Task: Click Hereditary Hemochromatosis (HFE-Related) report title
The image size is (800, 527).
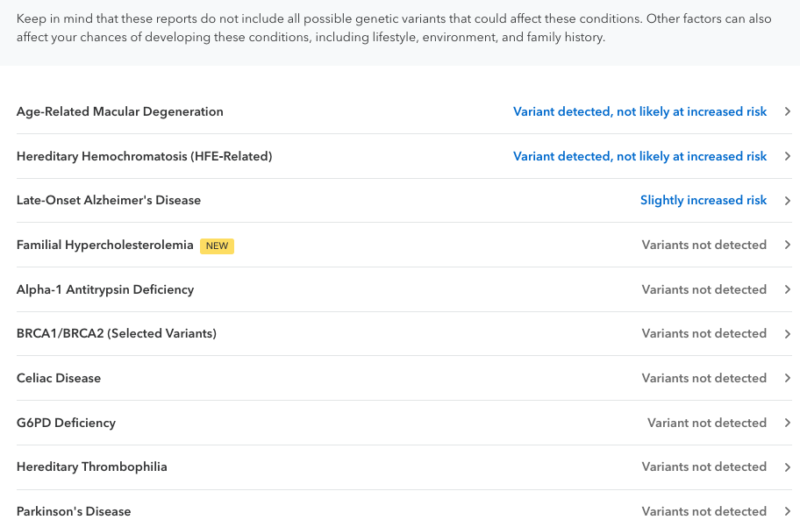Action: click(x=144, y=156)
